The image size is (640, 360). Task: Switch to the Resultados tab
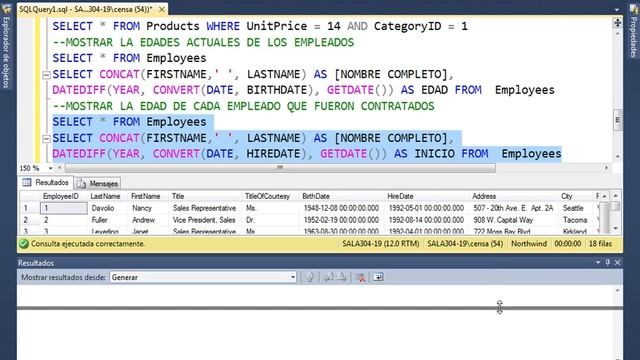[46, 182]
